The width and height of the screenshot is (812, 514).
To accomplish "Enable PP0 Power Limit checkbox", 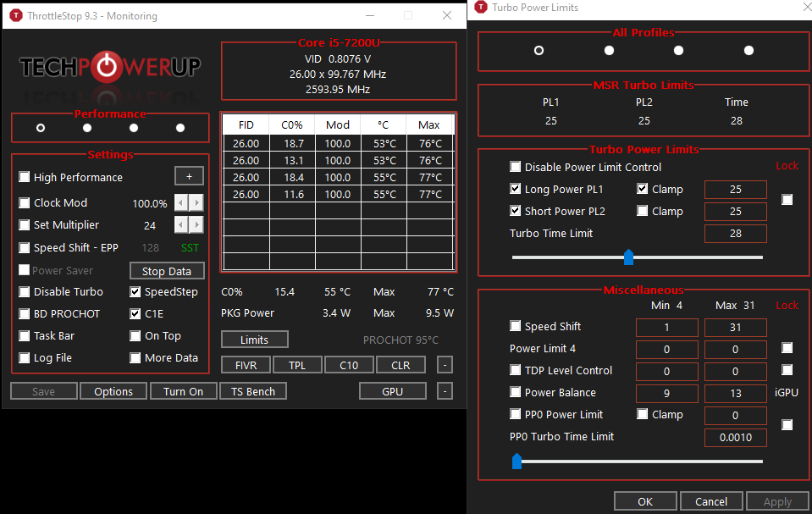I will click(x=516, y=413).
